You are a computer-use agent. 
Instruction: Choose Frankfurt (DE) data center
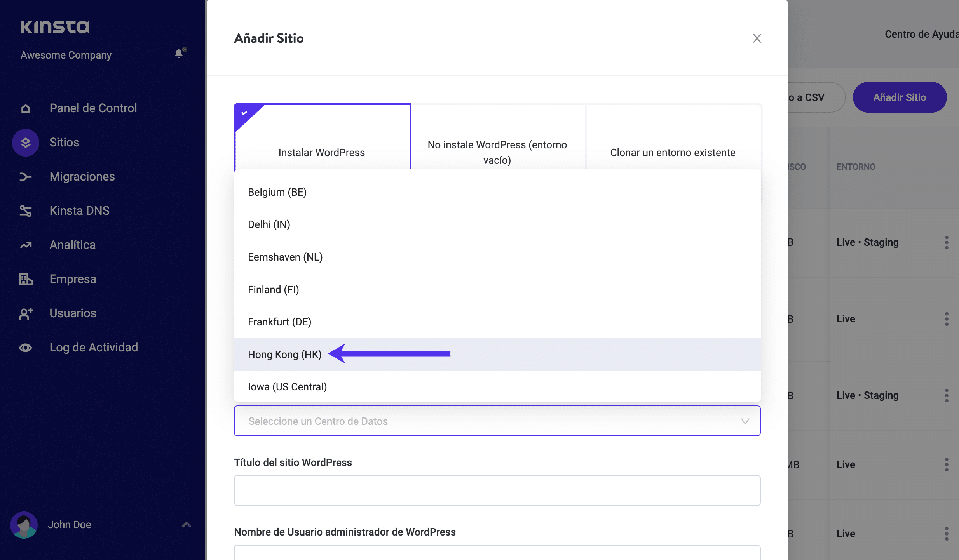280,322
